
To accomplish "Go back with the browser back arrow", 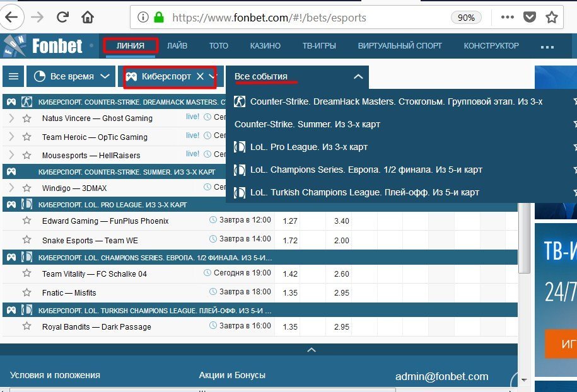I will pos(11,17).
